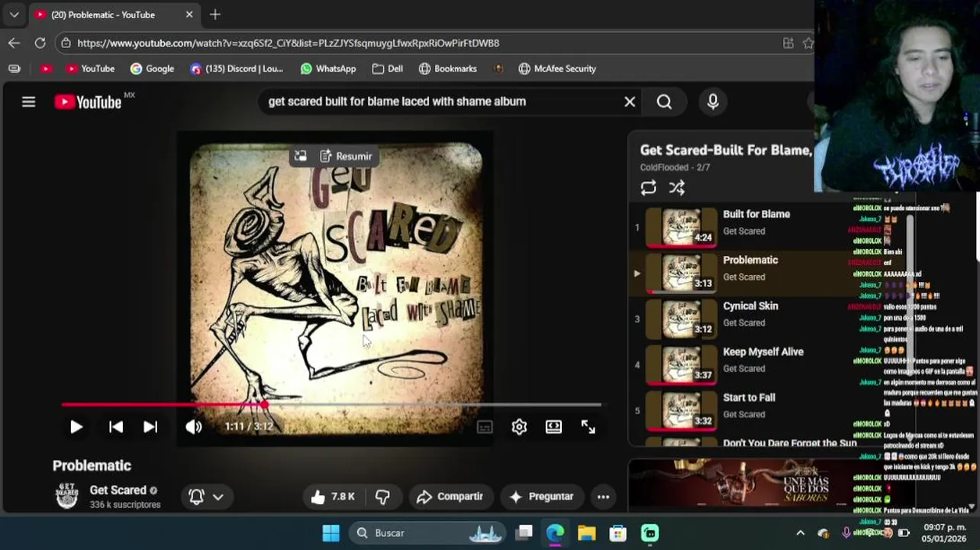Click the Compartir share button
Viewport: 980px width, 550px height.
[450, 497]
